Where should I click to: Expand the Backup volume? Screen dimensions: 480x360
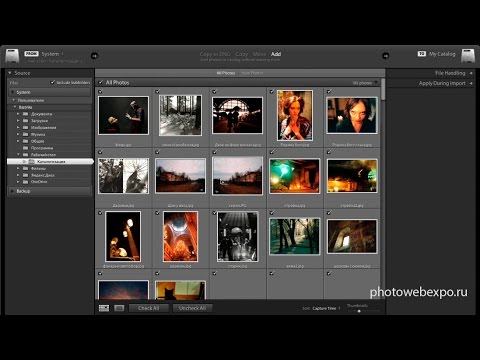[x=12, y=191]
